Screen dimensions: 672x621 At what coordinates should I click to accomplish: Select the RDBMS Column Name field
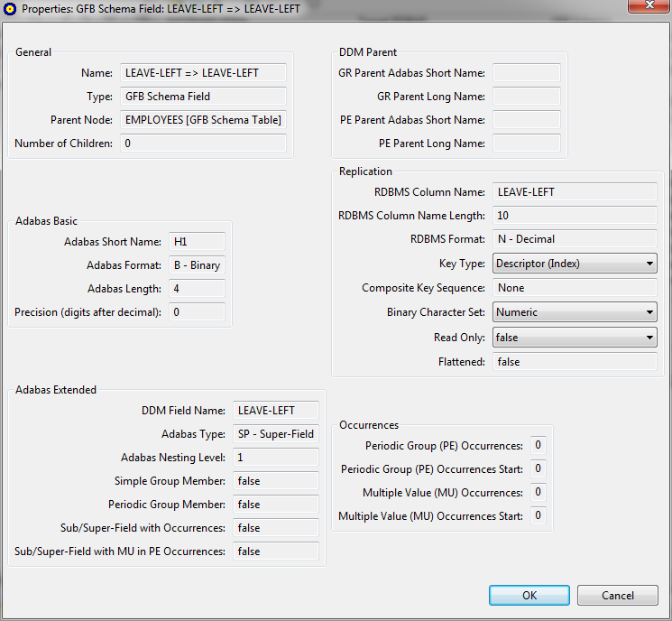pos(574,191)
